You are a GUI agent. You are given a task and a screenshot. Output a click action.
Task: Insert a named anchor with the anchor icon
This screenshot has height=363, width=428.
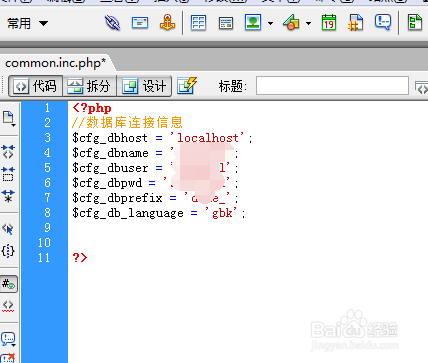(167, 23)
